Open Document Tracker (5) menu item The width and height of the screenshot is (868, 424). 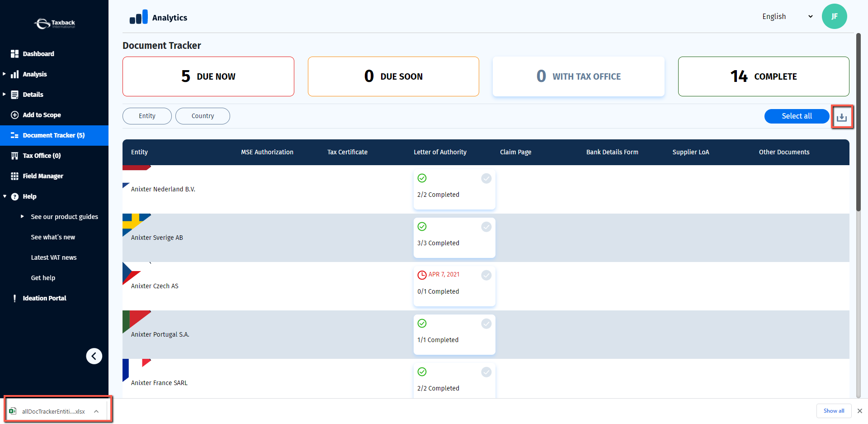click(54, 135)
